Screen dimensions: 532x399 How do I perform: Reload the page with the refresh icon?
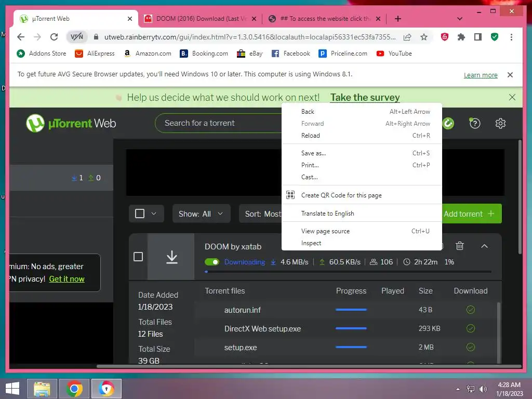54,37
